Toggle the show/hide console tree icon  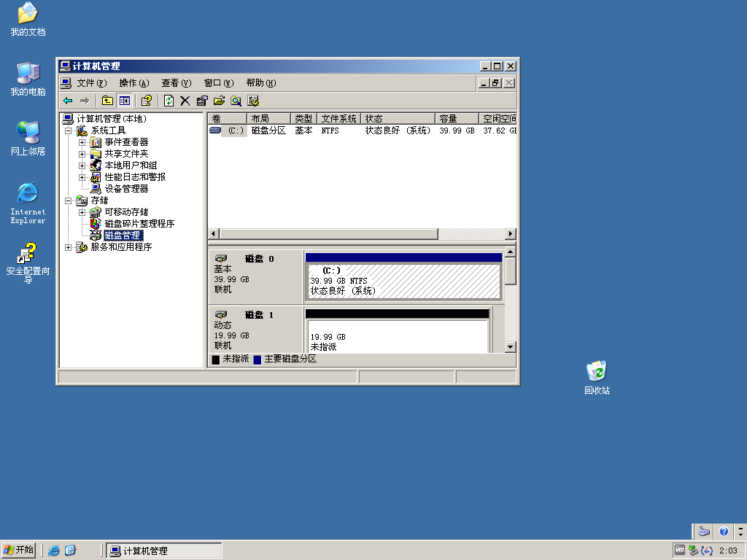(x=124, y=101)
